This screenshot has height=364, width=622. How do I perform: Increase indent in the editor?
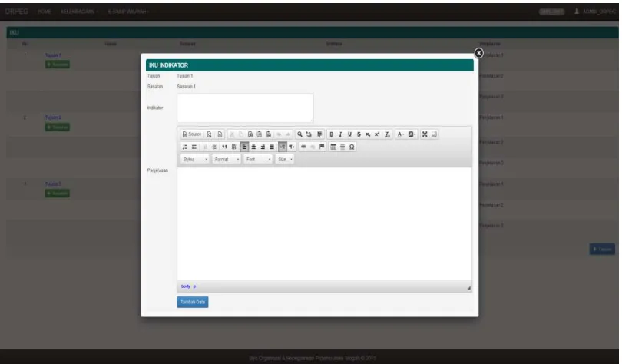click(x=214, y=147)
